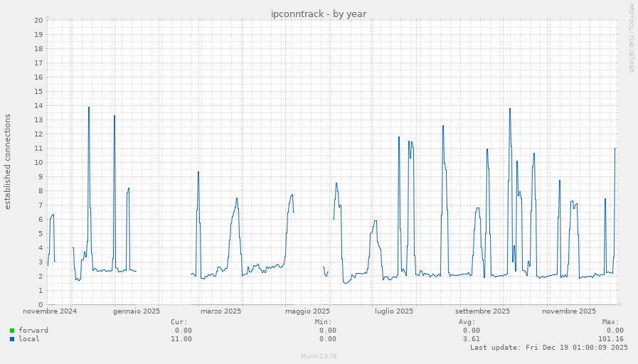Click the RRDTOOL / TOBI OETIKER watermark
638x364 pixels.
(x=631, y=38)
